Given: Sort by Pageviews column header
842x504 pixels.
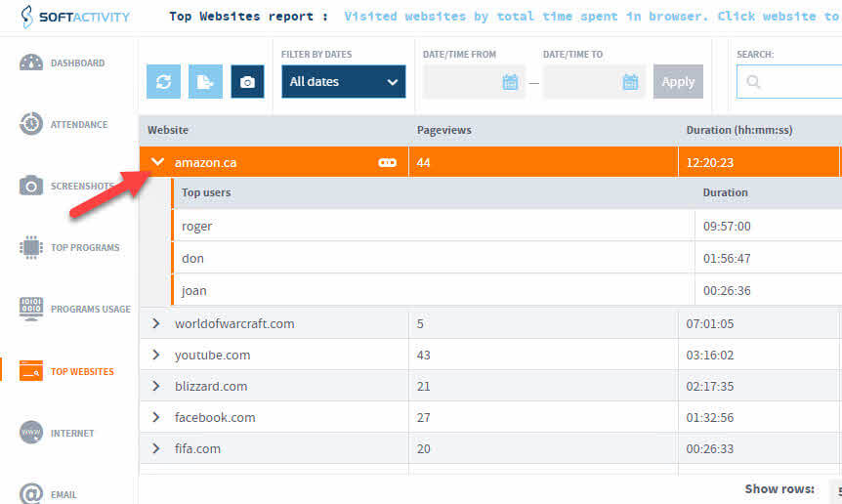Looking at the screenshot, I should (x=444, y=130).
